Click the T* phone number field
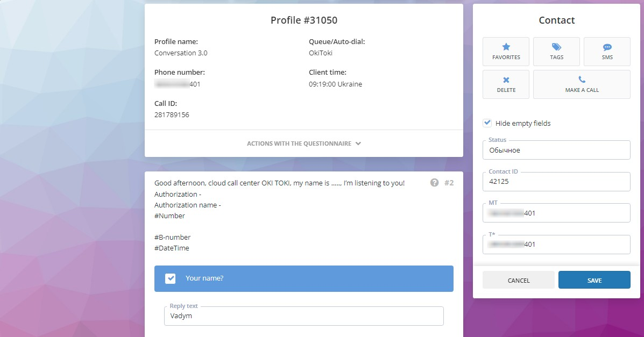The image size is (644, 337). click(x=556, y=245)
